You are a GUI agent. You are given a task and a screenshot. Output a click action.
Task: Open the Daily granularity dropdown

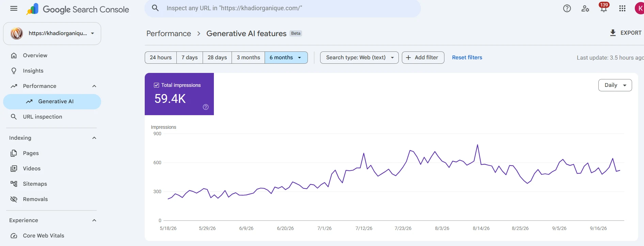pos(615,85)
